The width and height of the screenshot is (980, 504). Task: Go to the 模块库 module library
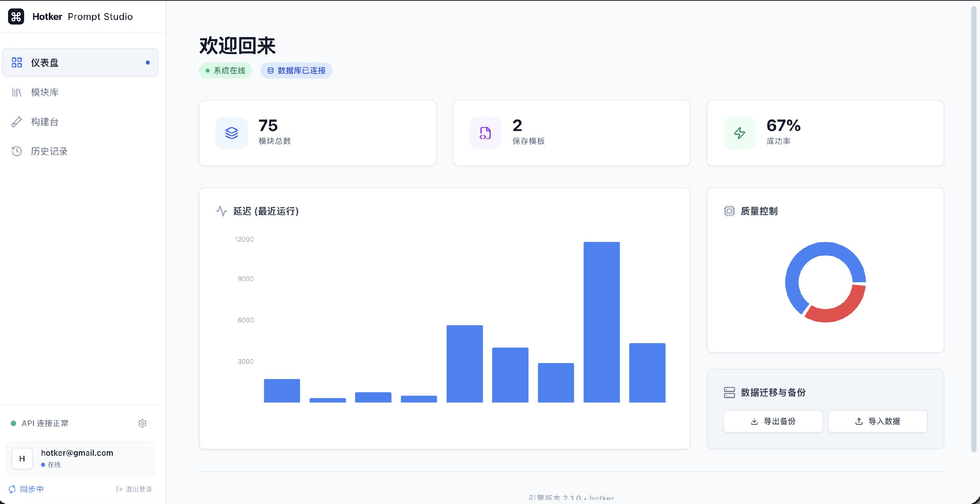click(x=45, y=92)
